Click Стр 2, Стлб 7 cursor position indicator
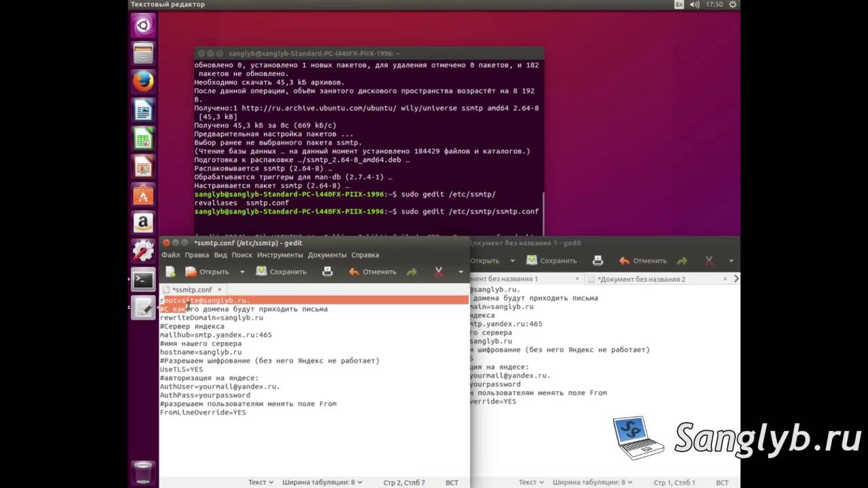Image resolution: width=868 pixels, height=488 pixels. pyautogui.click(x=404, y=483)
